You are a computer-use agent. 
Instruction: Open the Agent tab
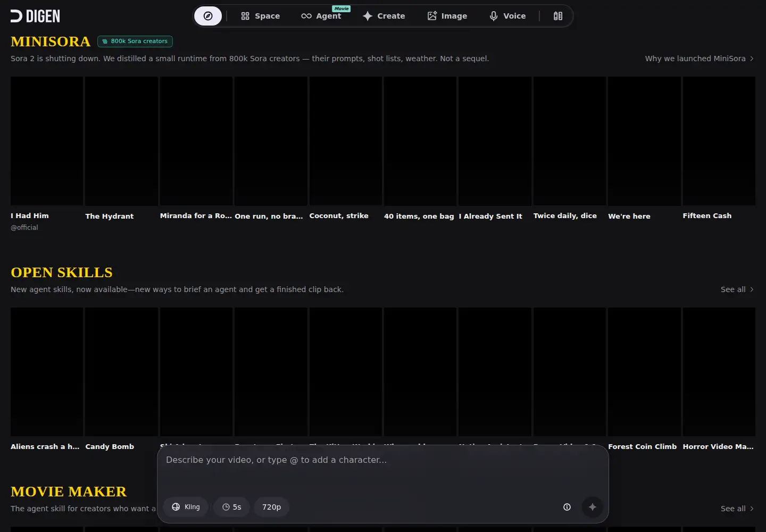pos(321,16)
